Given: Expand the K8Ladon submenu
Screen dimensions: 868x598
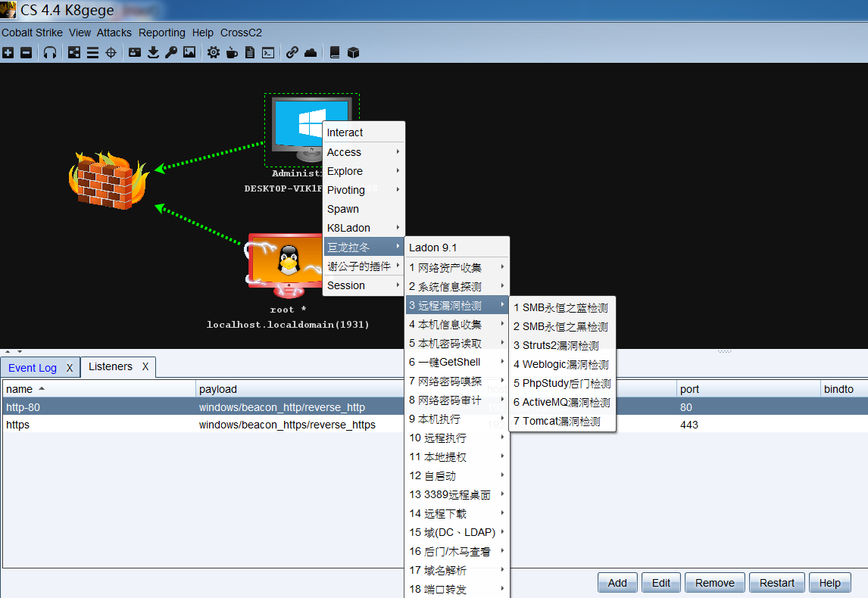Looking at the screenshot, I should pyautogui.click(x=364, y=228).
